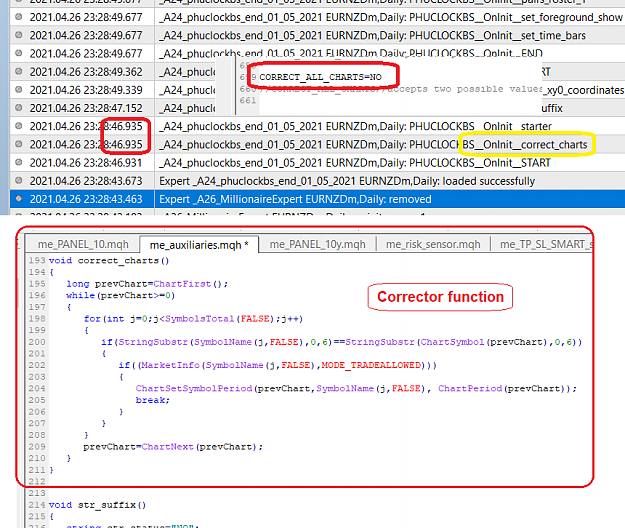
Task: Click the log icon of the 23:28:47.152 row
Action: pyautogui.click(x=18, y=108)
